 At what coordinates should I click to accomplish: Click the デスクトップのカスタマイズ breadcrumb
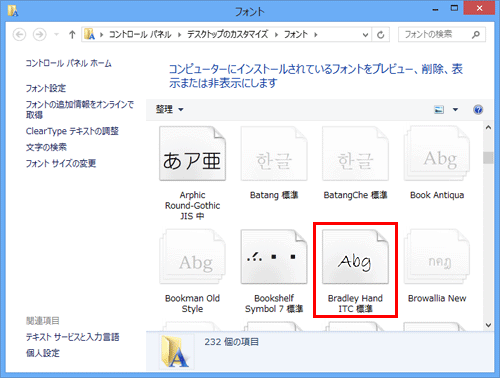point(227,34)
